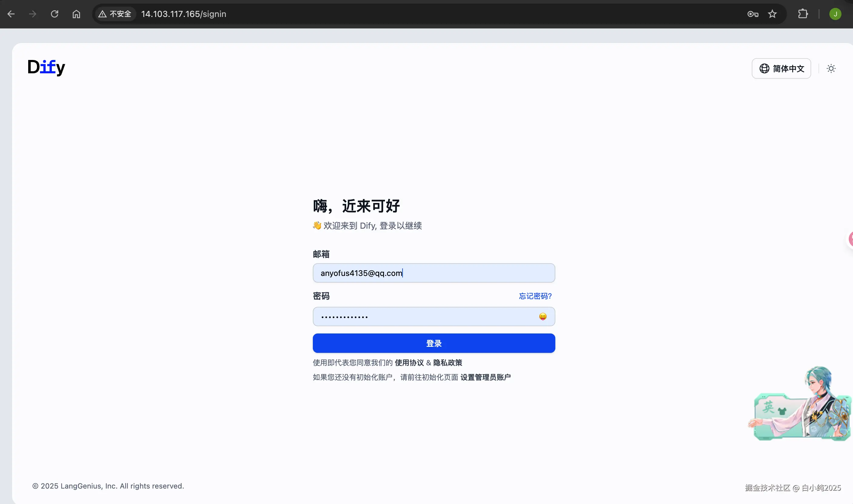Toggle password visibility emoji icon

point(543,317)
